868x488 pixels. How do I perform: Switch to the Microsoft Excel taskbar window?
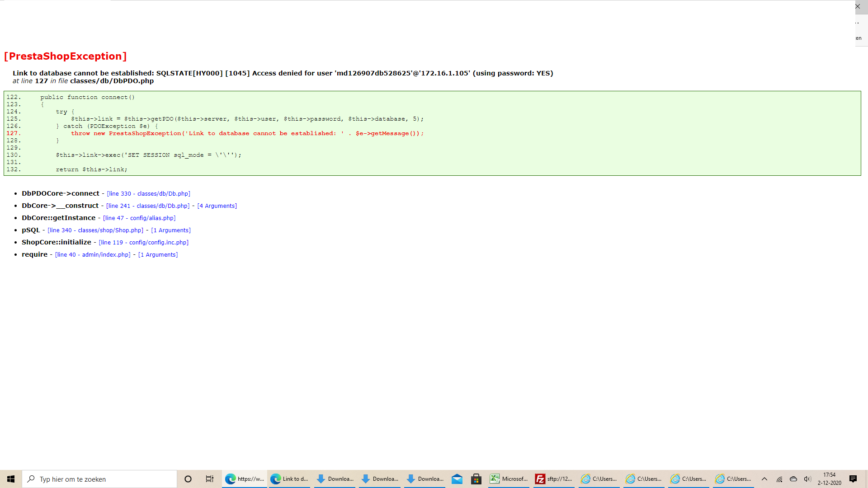509,479
